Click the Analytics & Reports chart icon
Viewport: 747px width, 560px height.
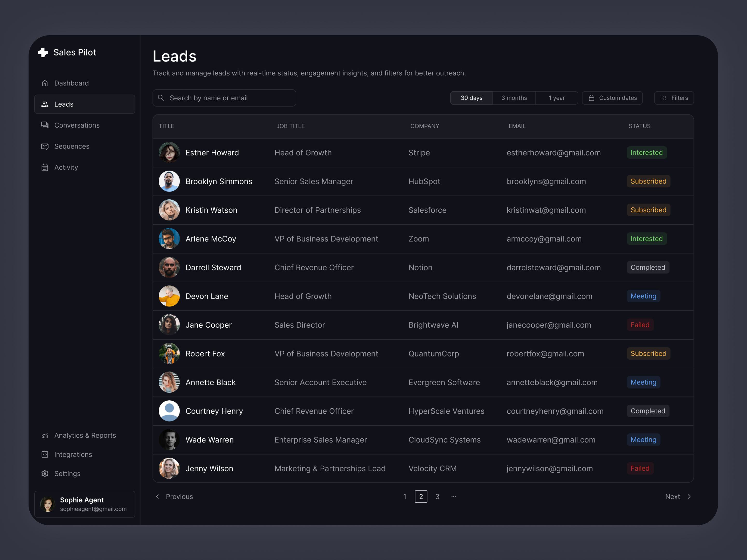coord(45,436)
